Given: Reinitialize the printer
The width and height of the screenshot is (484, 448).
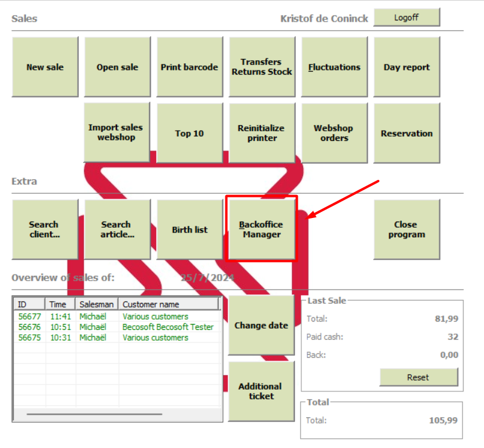Looking at the screenshot, I should point(262,133).
